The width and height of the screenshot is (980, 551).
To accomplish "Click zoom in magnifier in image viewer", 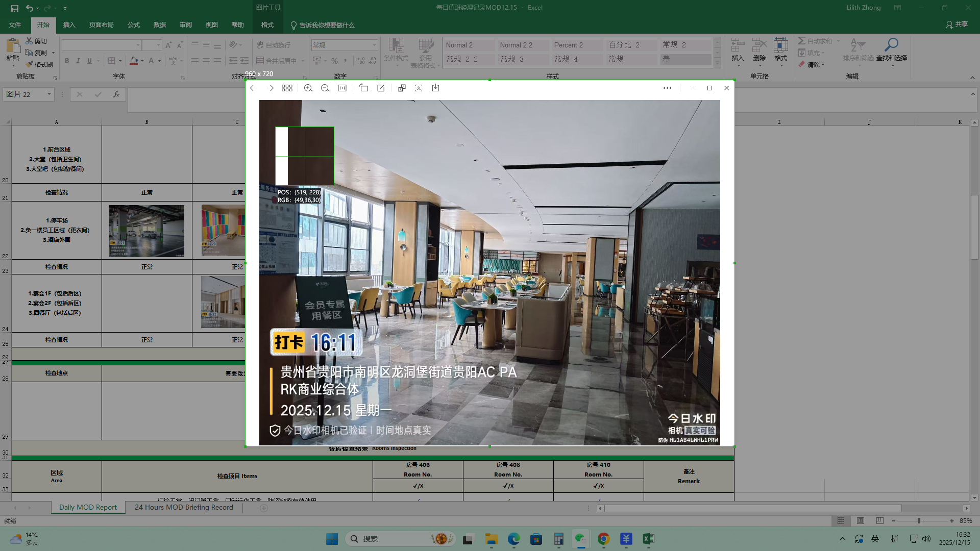I will (308, 88).
